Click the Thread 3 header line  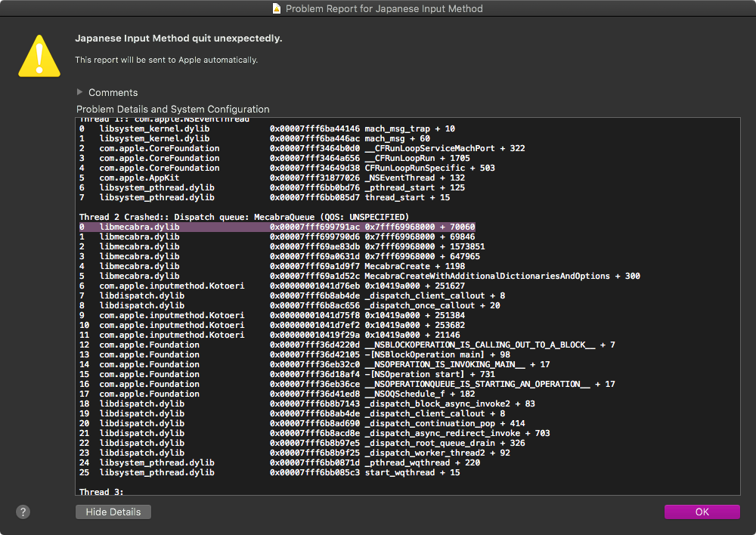101,492
